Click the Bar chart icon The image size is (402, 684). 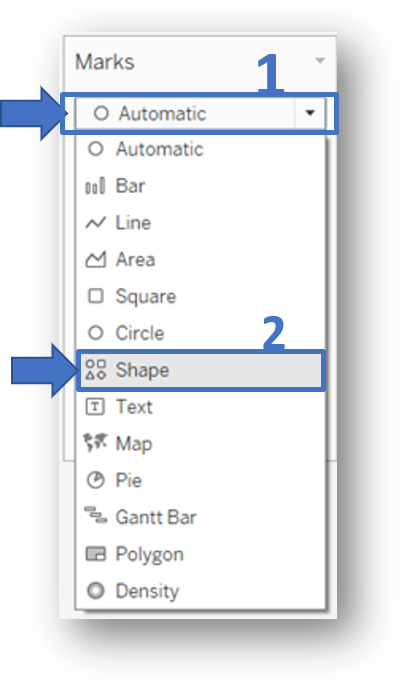(x=95, y=186)
